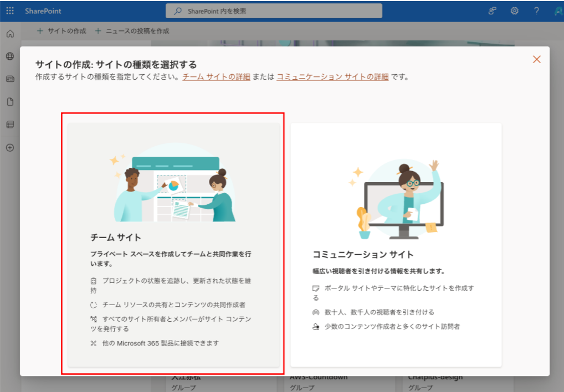Screen dimensions: 564x392
Task: Click the Create plus-circle icon in sidebar
Action: pos(10,148)
